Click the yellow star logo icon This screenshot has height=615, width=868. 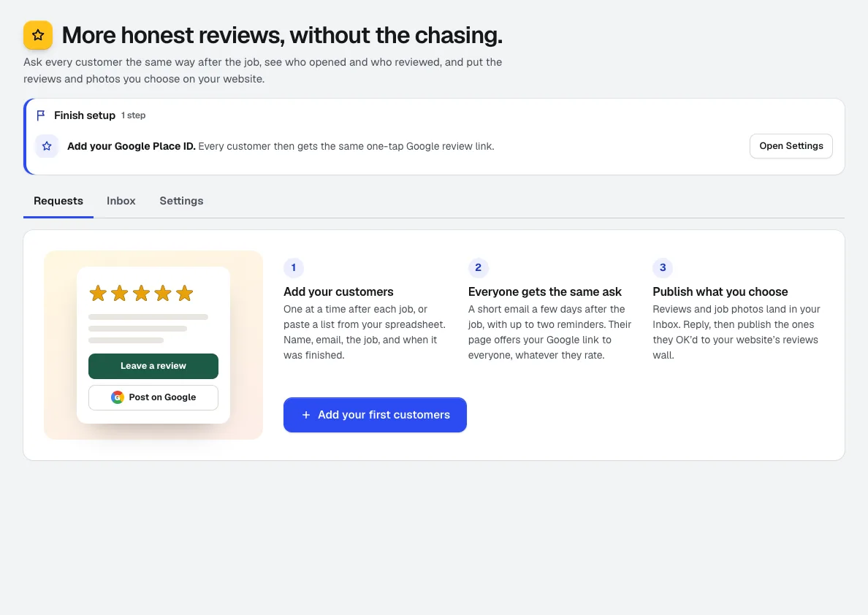(38, 35)
